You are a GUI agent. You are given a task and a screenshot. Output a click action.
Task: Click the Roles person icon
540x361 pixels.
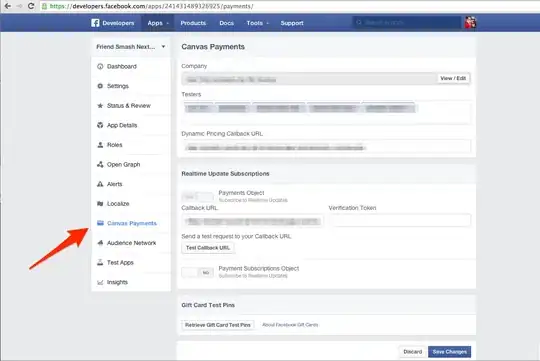coord(100,145)
